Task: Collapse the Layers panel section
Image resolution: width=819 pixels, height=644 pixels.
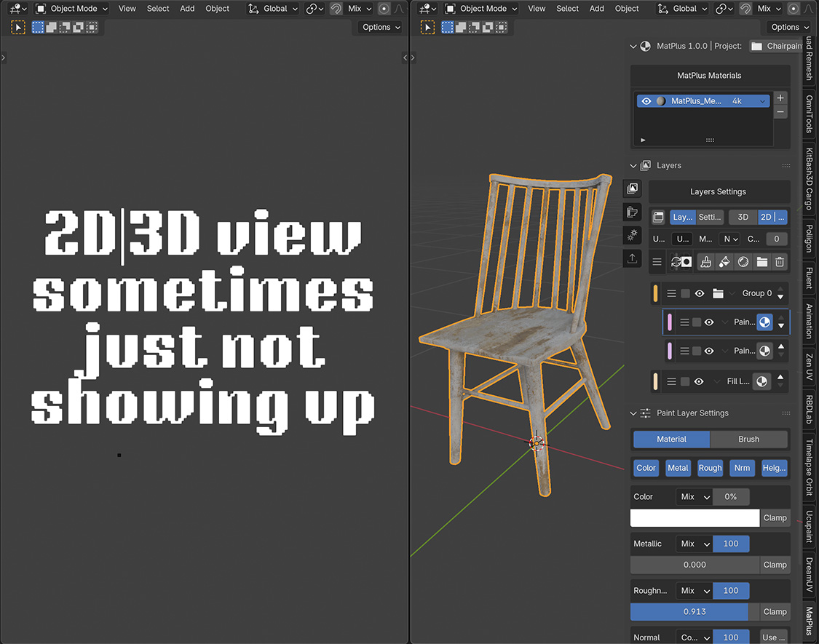Action: coord(633,166)
